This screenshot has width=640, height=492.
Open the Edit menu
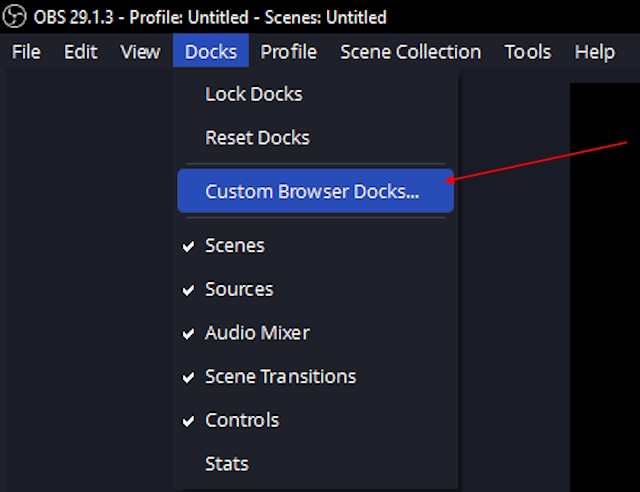[x=81, y=52]
